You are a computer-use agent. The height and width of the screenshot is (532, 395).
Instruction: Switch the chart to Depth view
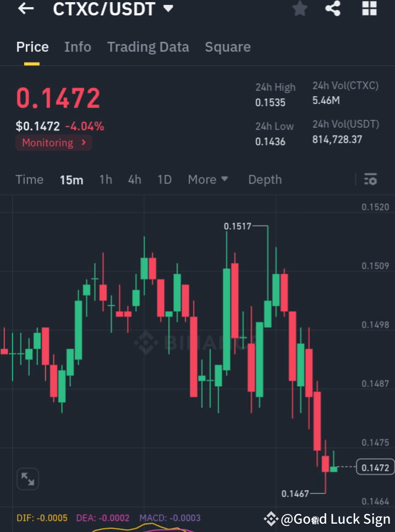265,180
